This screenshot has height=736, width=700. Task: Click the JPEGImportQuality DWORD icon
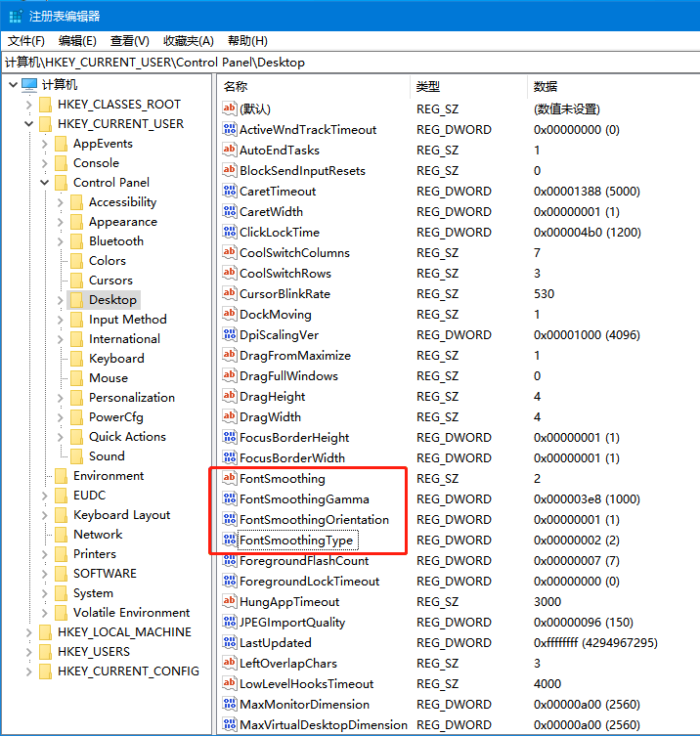[x=230, y=623]
